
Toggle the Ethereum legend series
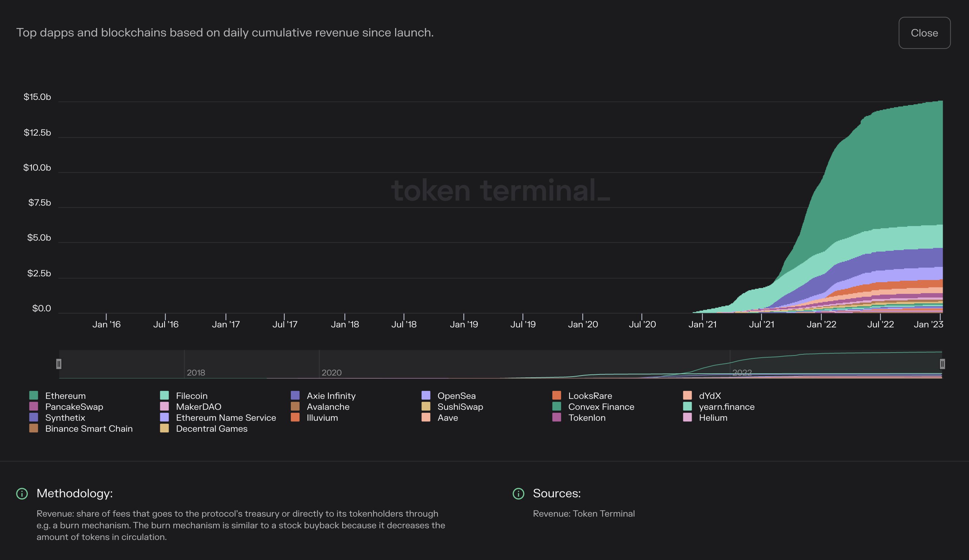65,396
